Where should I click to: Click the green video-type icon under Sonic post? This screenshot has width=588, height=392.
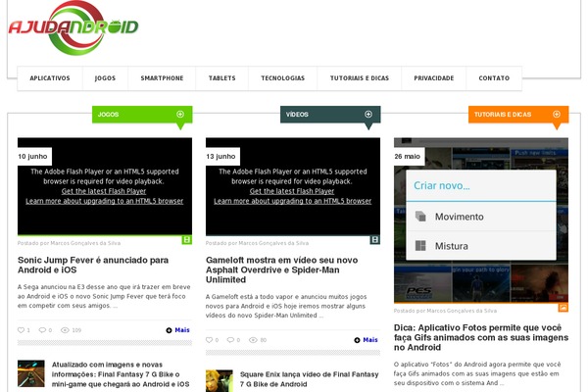coord(187,240)
